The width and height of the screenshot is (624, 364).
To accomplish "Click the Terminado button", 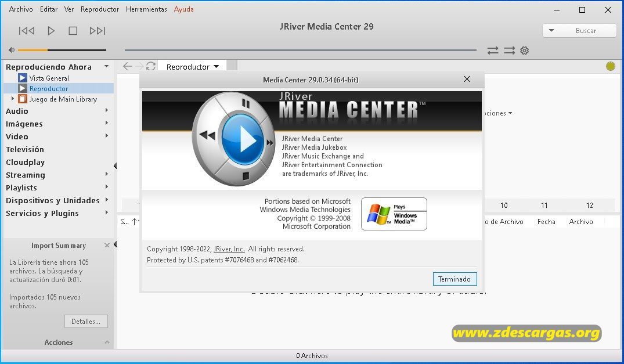I will click(455, 279).
